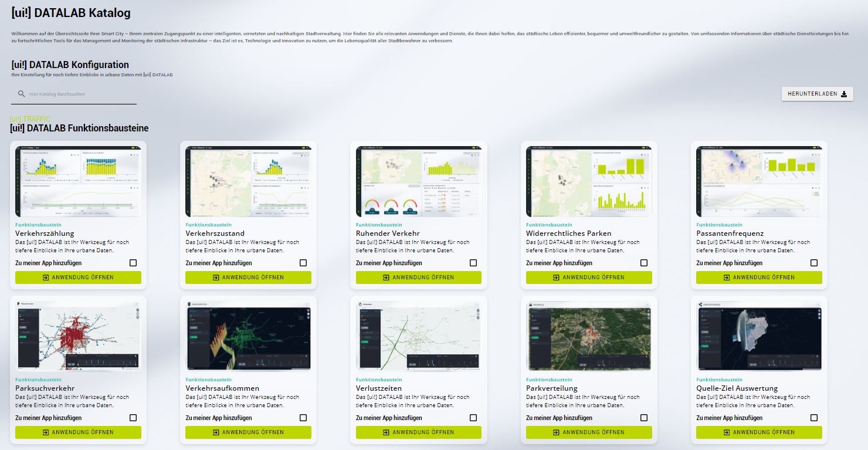Click the Herunterladen button
The width and height of the screenshot is (868, 450).
pos(817,94)
